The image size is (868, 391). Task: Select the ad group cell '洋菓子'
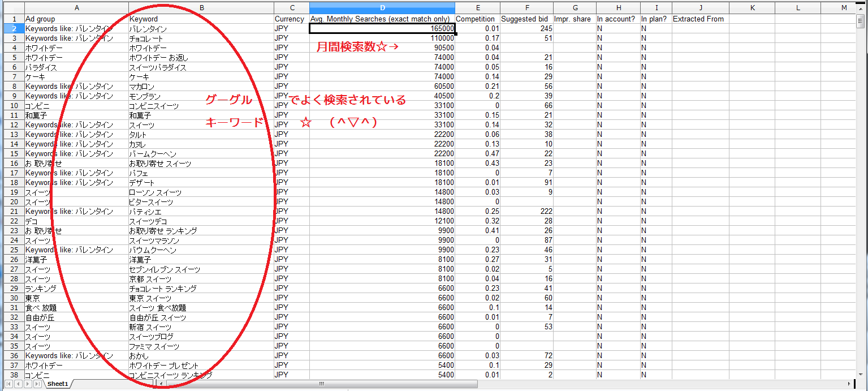76,259
